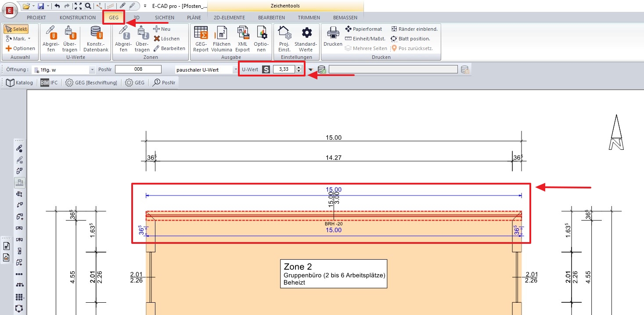Click the BIM IFC icon

49,82
